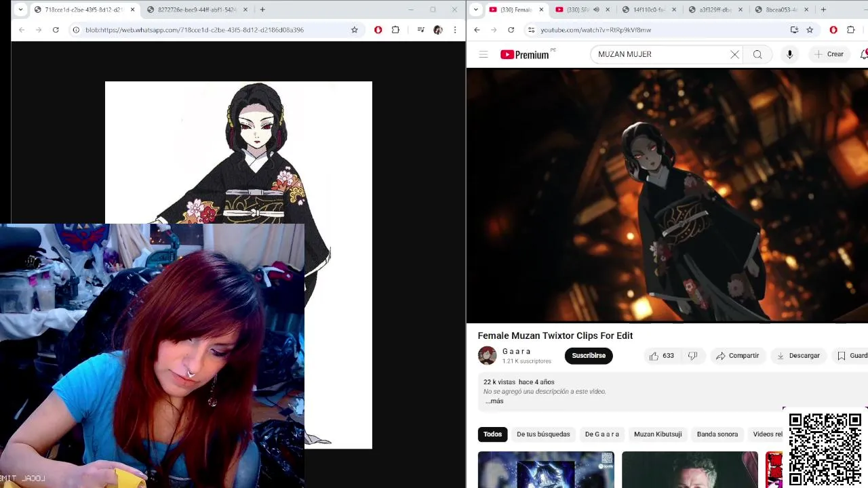Open tab search dropdown in WhatsApp window
The image size is (868, 488).
(x=20, y=9)
